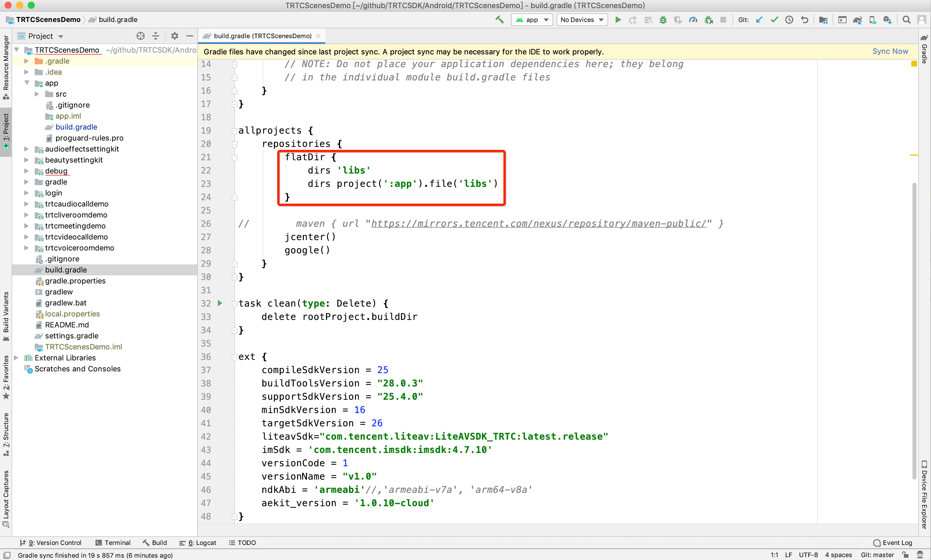Viewport: 931px width, 560px height.
Task: Toggle fold marker on the flatDir line
Action: point(234,157)
